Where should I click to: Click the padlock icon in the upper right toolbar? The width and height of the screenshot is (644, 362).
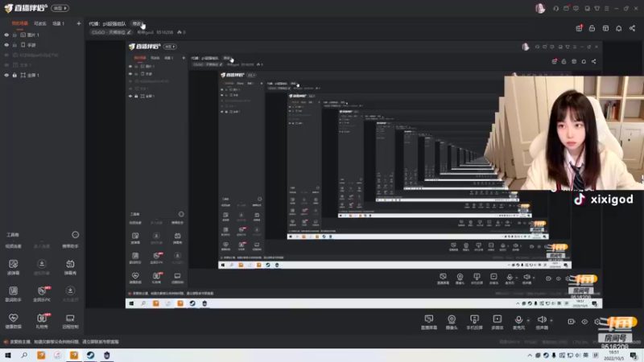click(x=592, y=28)
